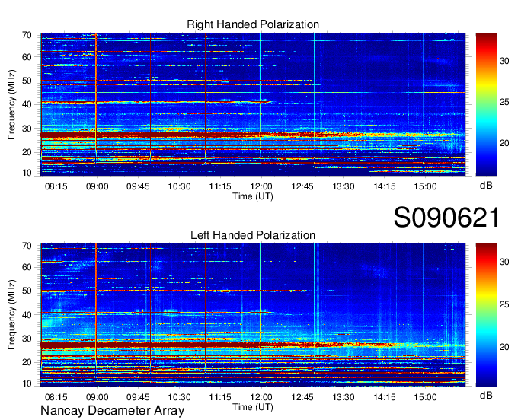This screenshot has height=420, width=518.
Task: Click the 15:00 tick on the top time axis
Action: (x=426, y=186)
